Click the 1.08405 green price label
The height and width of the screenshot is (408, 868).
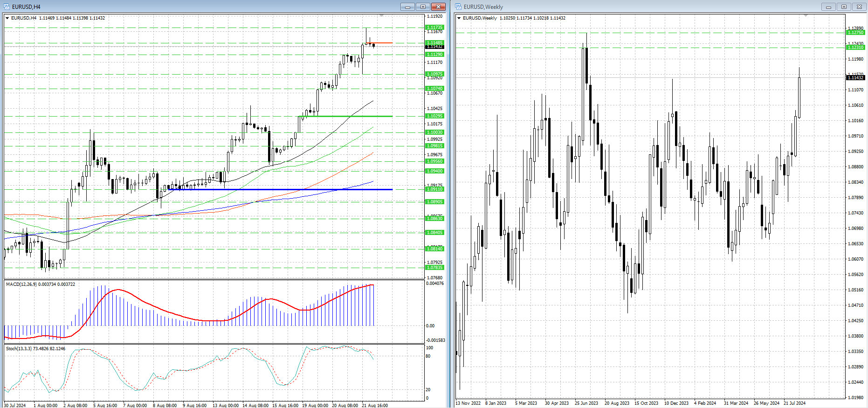pos(435,233)
